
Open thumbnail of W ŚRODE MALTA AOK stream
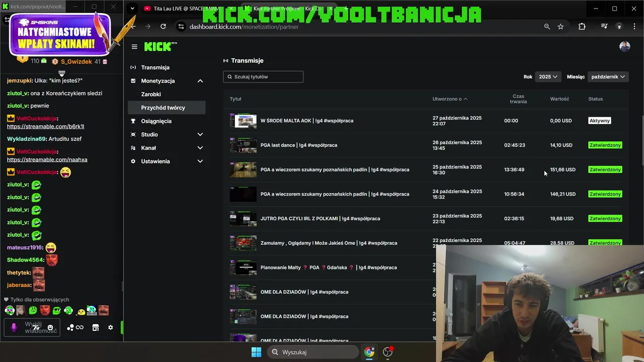(x=243, y=121)
